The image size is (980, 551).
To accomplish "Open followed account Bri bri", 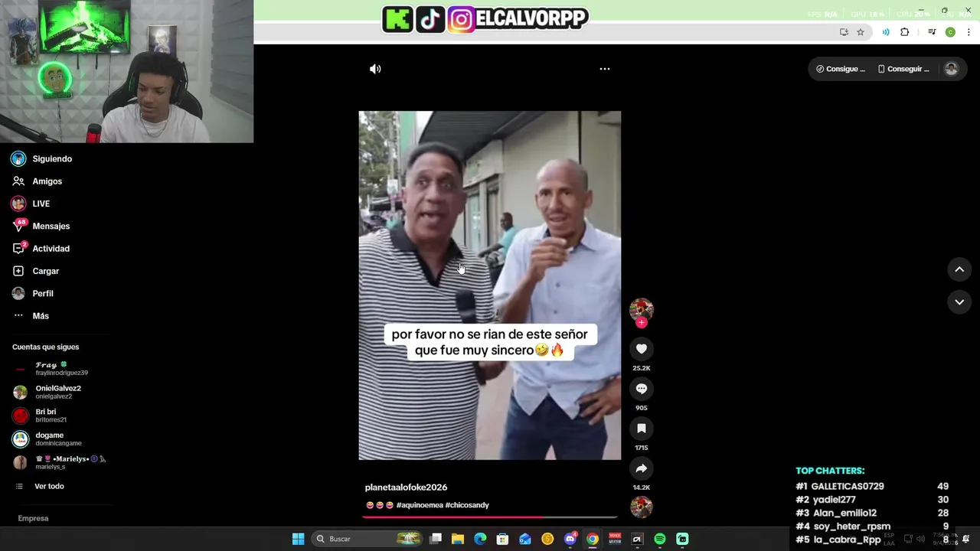I will click(51, 416).
